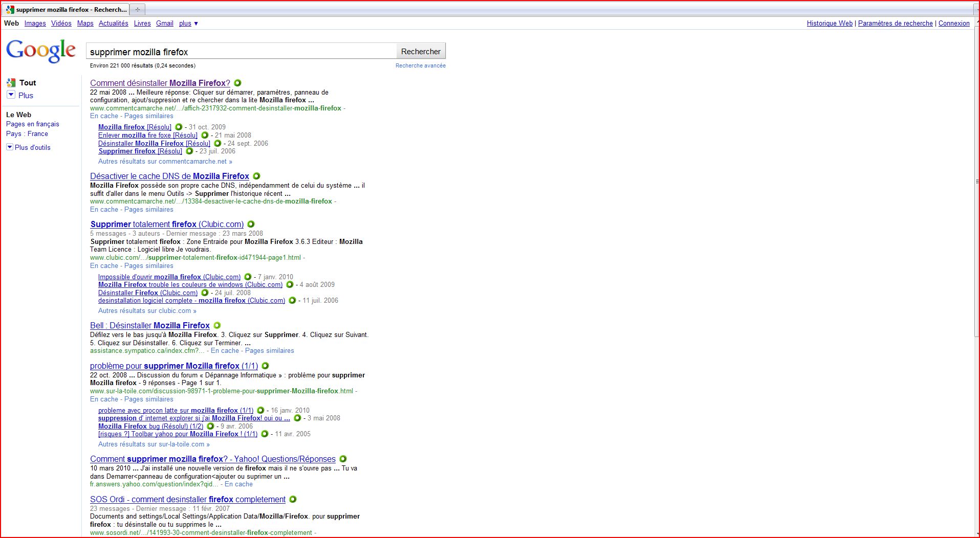980x538 pixels.
Task: Click into the search query field
Action: point(241,52)
